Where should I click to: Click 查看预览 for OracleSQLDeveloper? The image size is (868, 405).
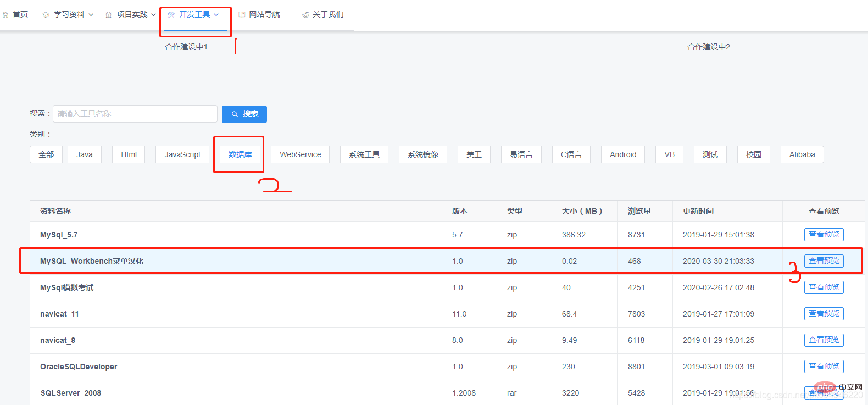point(824,367)
